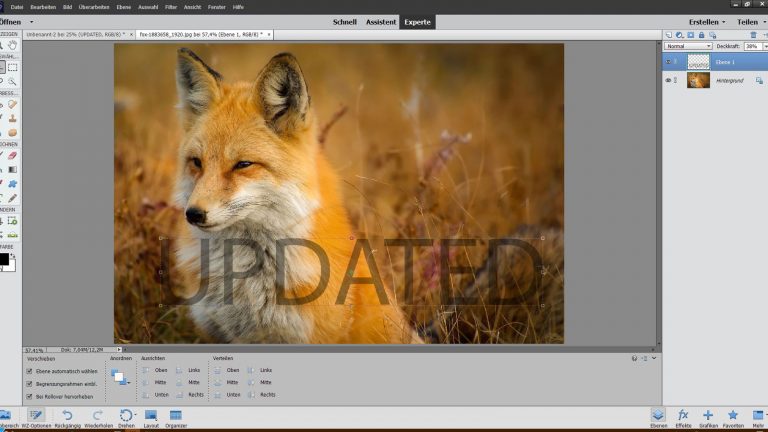The width and height of the screenshot is (768, 432).
Task: Open the Organizer from the bottom bar
Action: point(175,414)
